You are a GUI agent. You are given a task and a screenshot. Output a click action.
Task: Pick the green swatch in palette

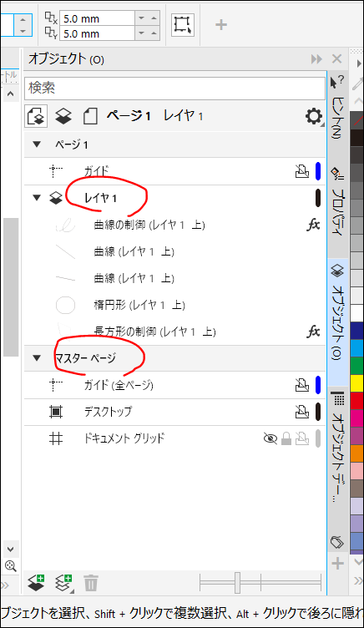coord(356,366)
